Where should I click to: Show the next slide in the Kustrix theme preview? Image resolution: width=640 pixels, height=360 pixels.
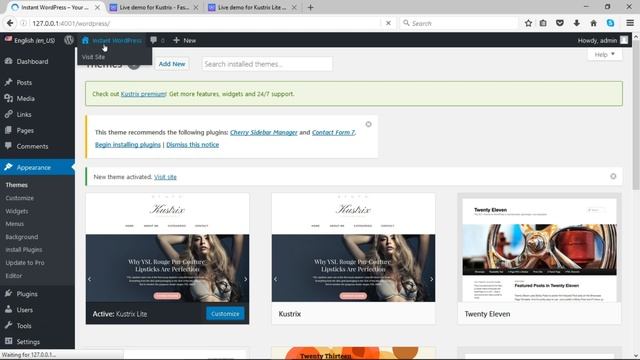[x=432, y=279]
